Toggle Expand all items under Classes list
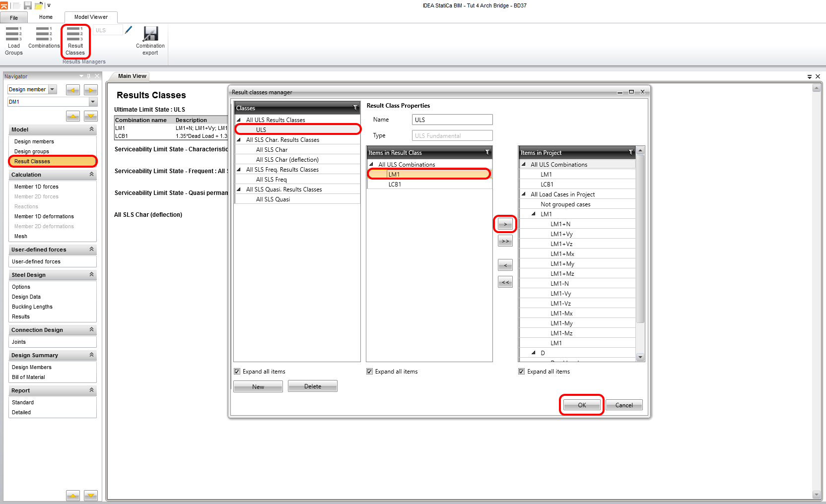 pos(237,372)
